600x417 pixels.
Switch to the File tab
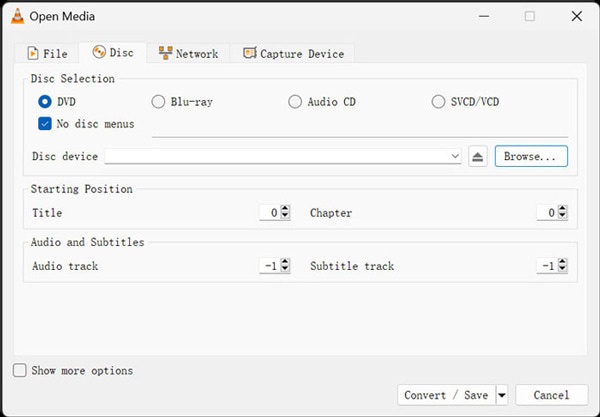(47, 54)
